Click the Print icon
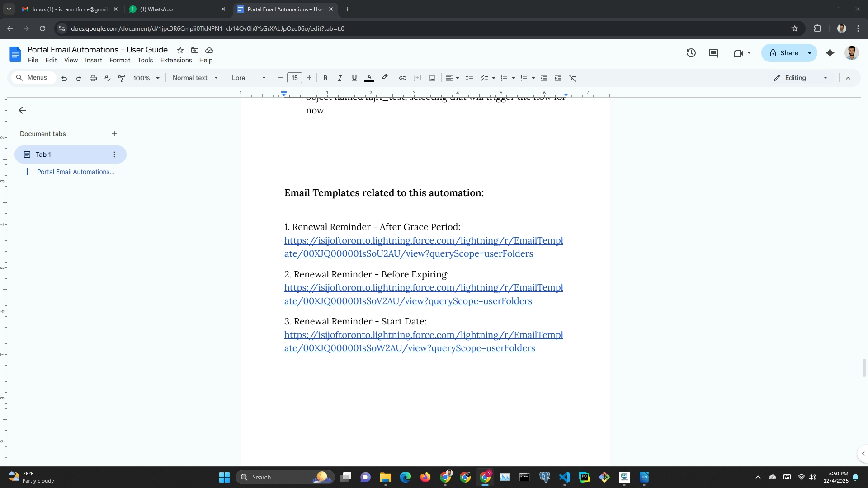Screen dimensions: 868x488 pyautogui.click(x=93, y=78)
